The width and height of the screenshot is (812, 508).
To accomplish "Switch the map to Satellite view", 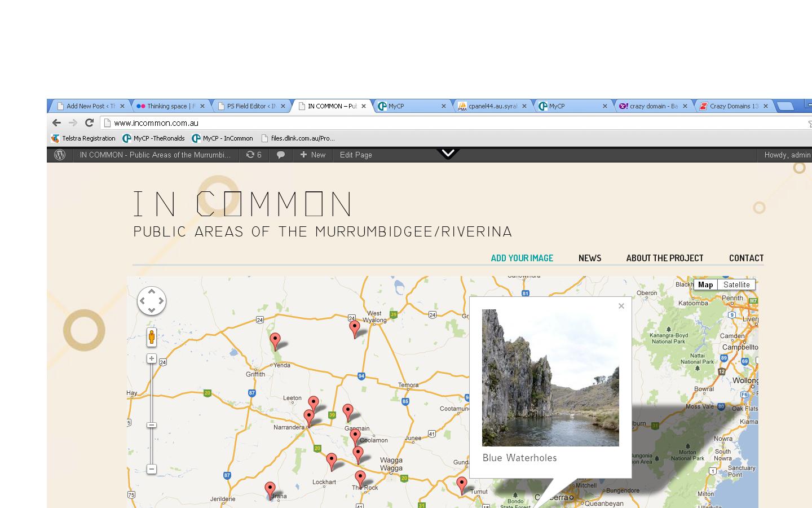I will tap(736, 284).
